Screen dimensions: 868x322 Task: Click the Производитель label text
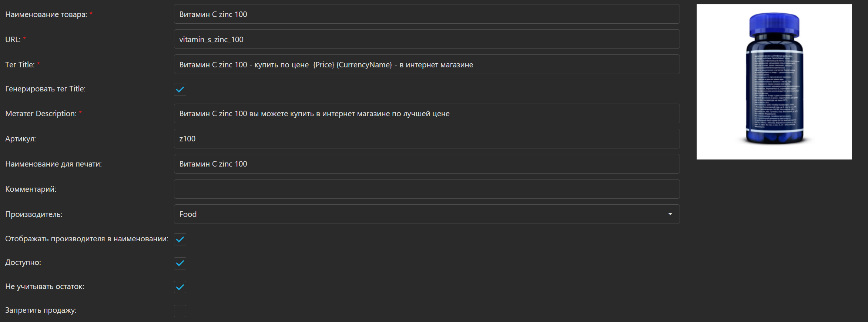tap(33, 214)
